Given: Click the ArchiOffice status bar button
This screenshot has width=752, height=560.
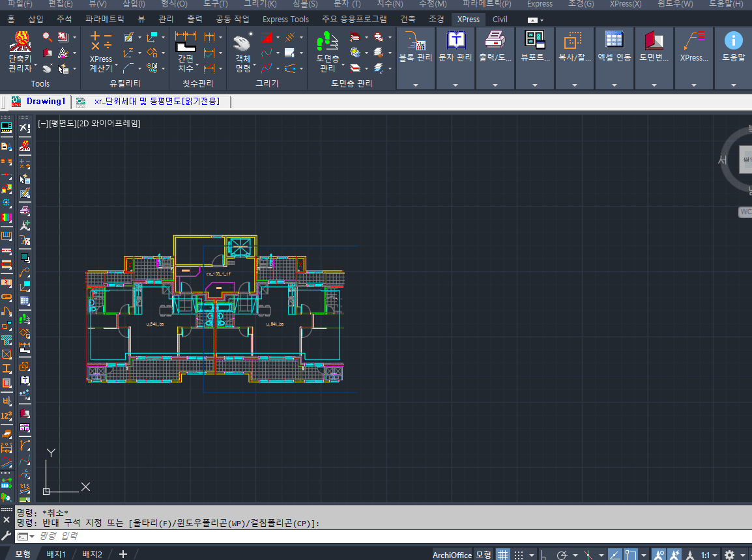Looking at the screenshot, I should tap(452, 555).
